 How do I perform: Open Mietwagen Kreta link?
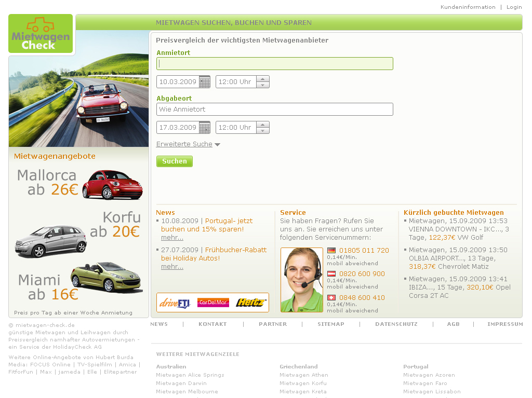303,392
